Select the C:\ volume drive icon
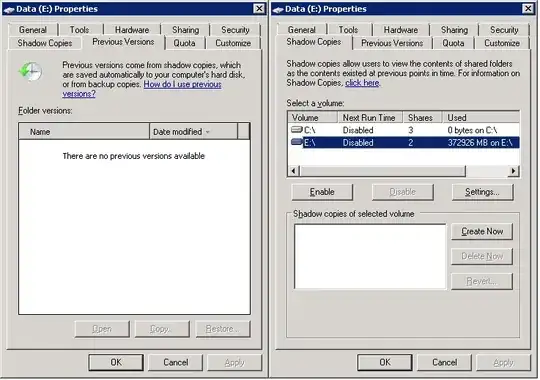Viewport: 540px width, 380px height. [x=297, y=130]
